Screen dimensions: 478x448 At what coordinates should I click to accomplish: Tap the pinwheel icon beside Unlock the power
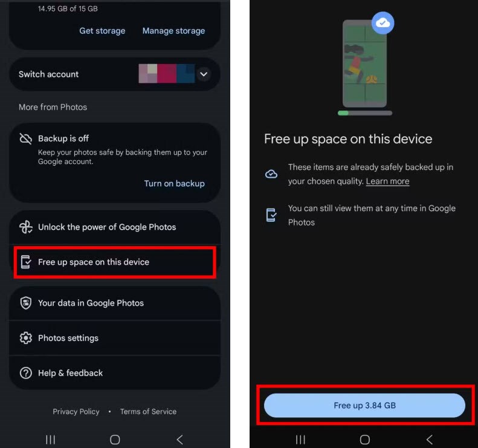(25, 227)
